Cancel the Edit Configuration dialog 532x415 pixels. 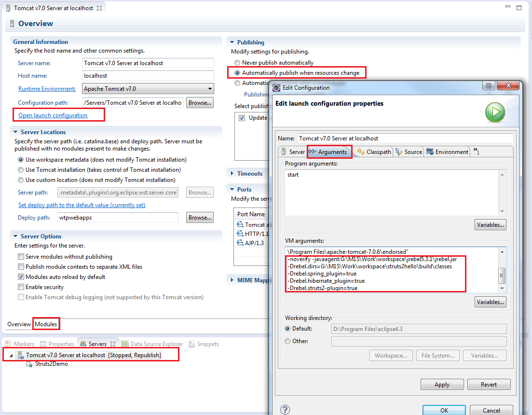click(491, 410)
